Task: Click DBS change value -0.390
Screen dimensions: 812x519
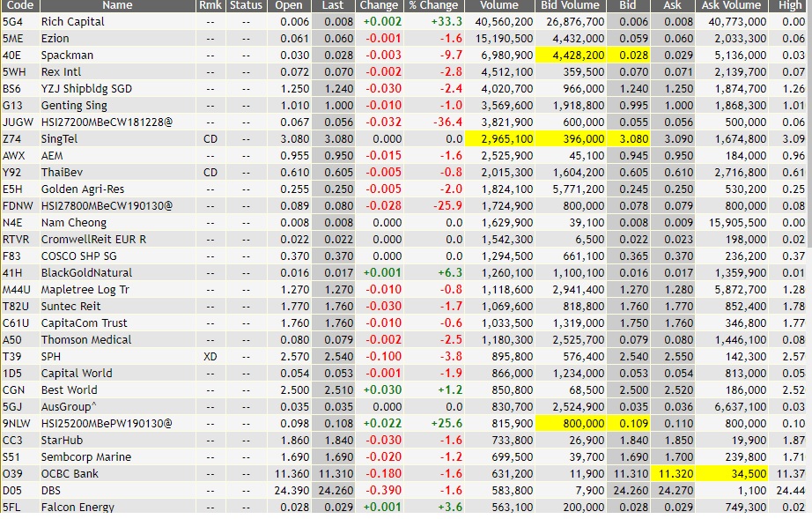Action: [383, 491]
